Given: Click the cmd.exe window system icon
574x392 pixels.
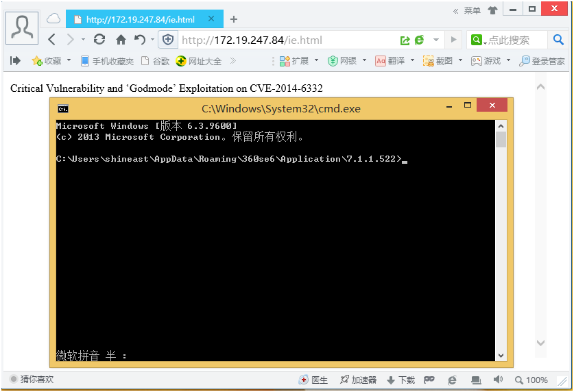Looking at the screenshot, I should point(63,108).
